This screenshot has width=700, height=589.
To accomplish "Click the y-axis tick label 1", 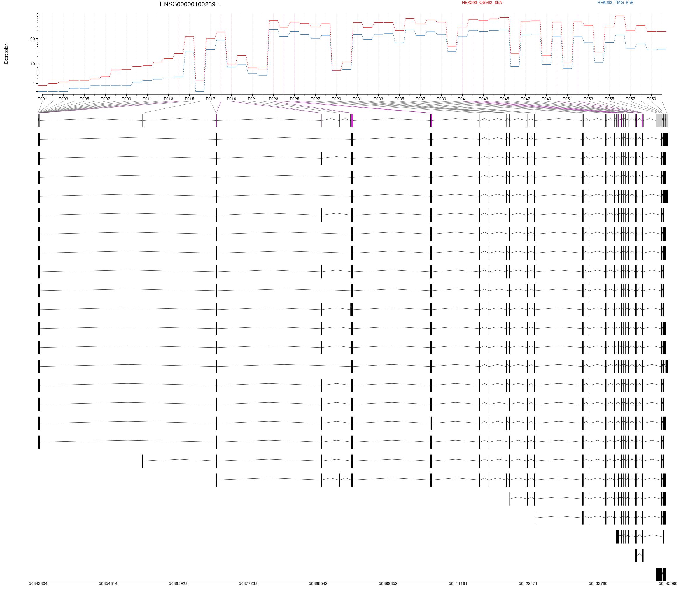I will [x=34, y=84].
